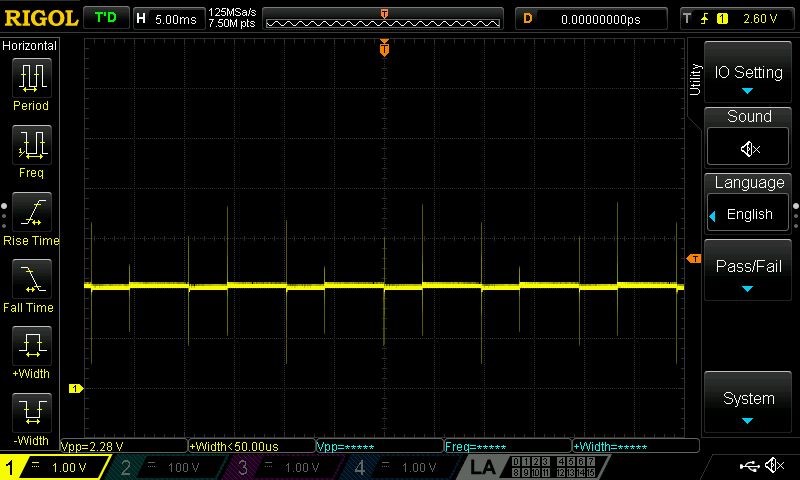800x480 pixels.
Task: Toggle channel 1 at 1.00 V
Action: tap(54, 467)
